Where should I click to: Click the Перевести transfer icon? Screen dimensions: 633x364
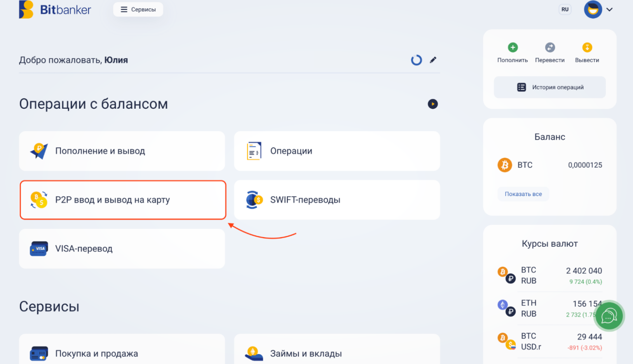(x=550, y=47)
